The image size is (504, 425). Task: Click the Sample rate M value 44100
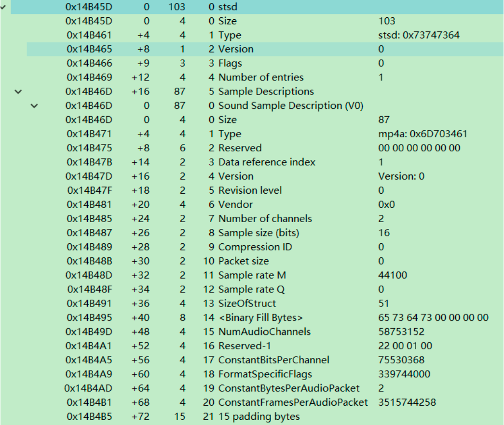pos(393,275)
